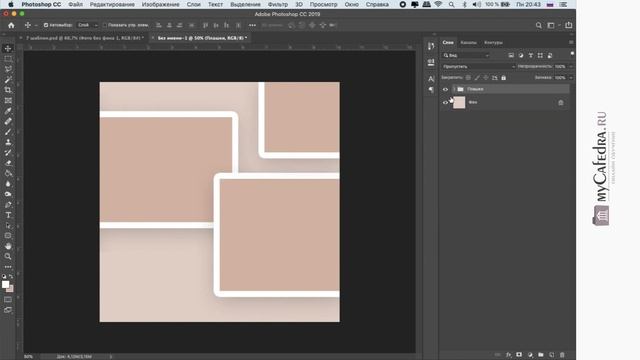Screen dimensions: 640x360
Task: Open the Edit Toolbar three-dots button
Action: (x=8, y=267)
